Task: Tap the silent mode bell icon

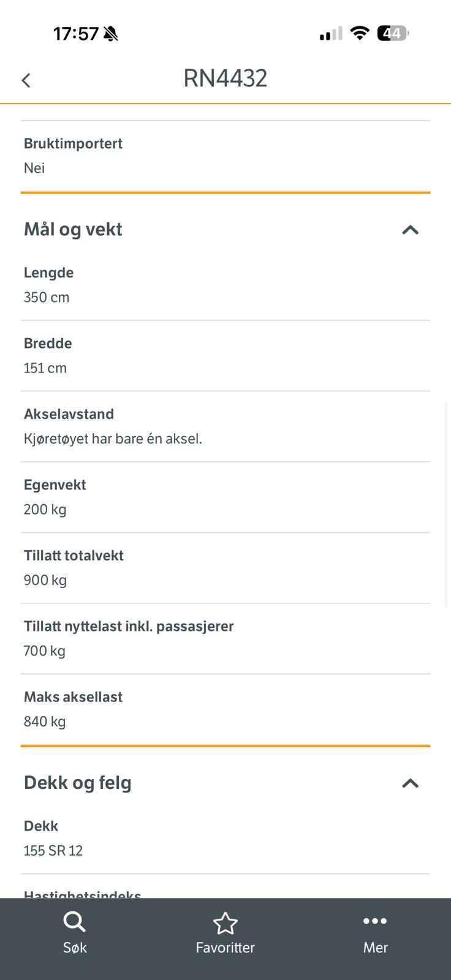Action: (x=111, y=34)
